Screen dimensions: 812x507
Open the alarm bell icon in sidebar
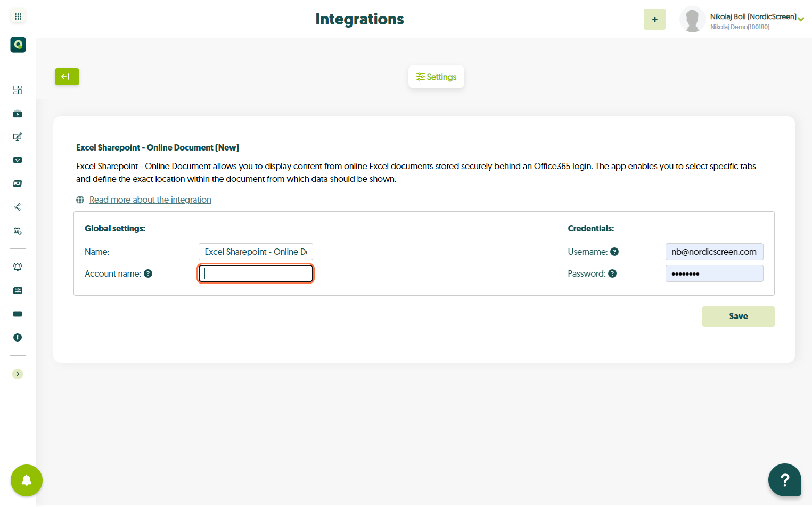click(18, 267)
